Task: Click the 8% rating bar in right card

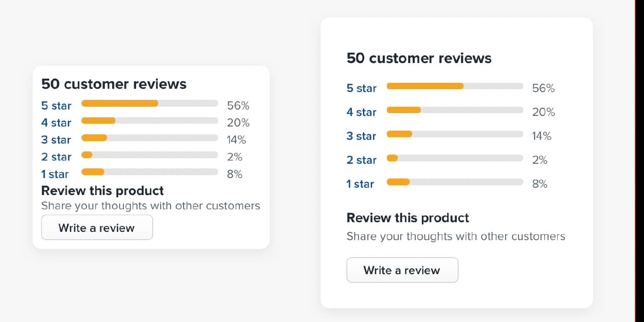Action: pos(455,182)
